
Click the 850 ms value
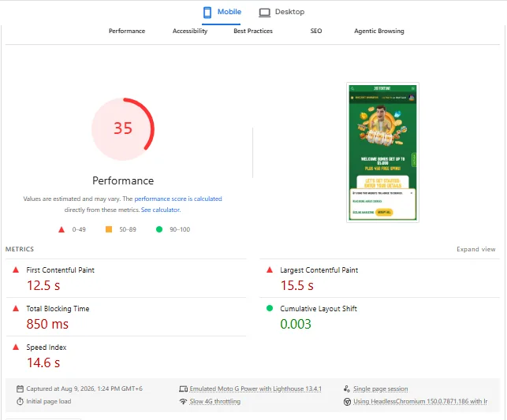[x=47, y=324]
